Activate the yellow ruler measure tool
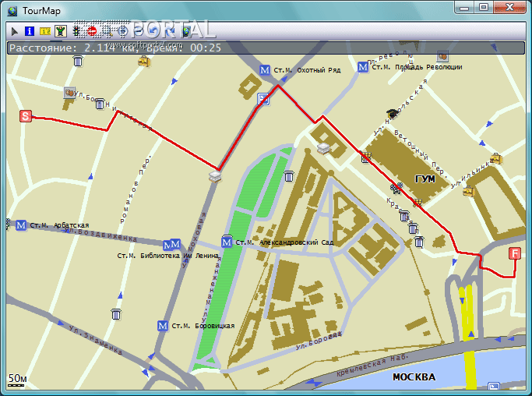This screenshot has width=532, height=396. click(45, 31)
